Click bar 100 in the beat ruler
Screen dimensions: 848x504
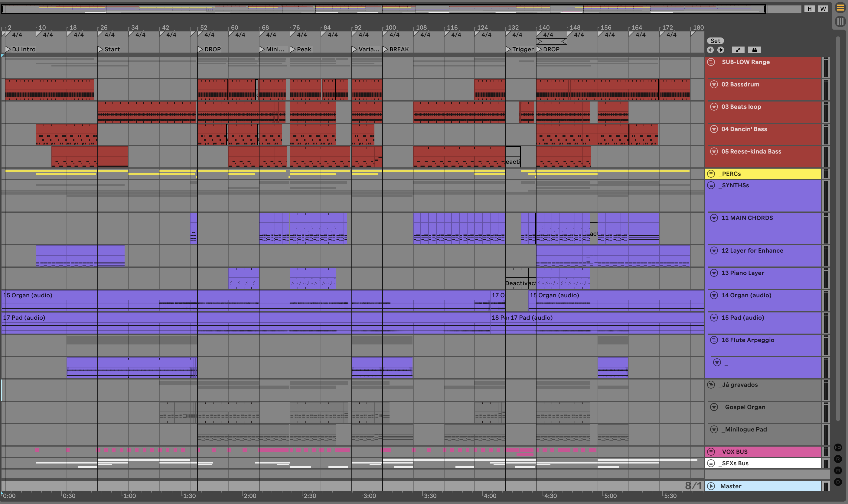(390, 27)
